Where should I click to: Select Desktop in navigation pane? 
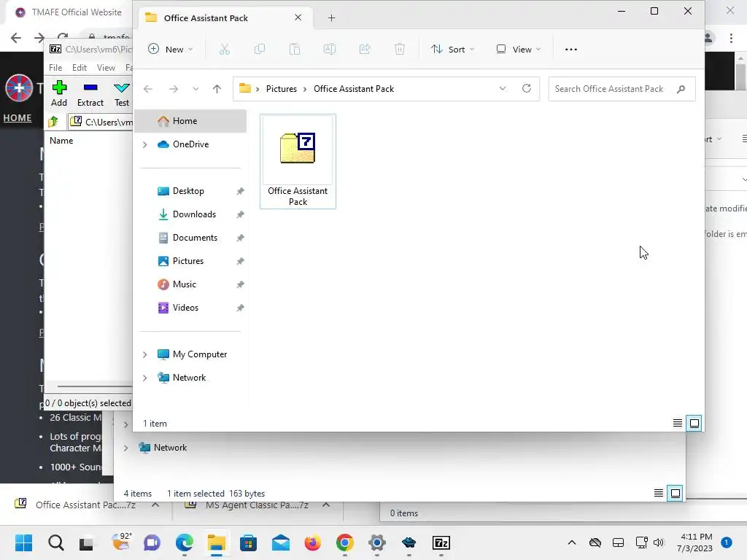pos(190,191)
